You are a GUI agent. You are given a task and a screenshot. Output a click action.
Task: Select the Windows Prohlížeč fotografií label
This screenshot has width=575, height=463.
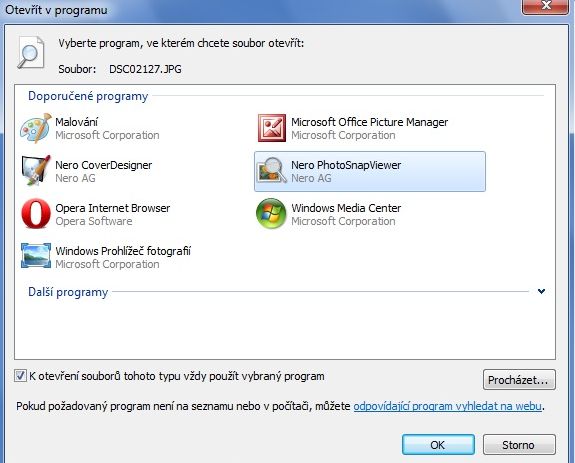point(123,251)
